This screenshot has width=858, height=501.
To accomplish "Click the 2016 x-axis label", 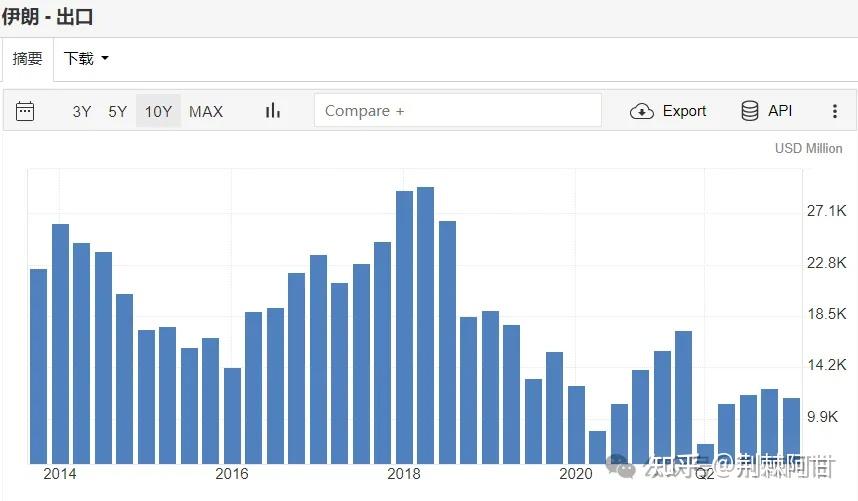I will click(x=231, y=474).
